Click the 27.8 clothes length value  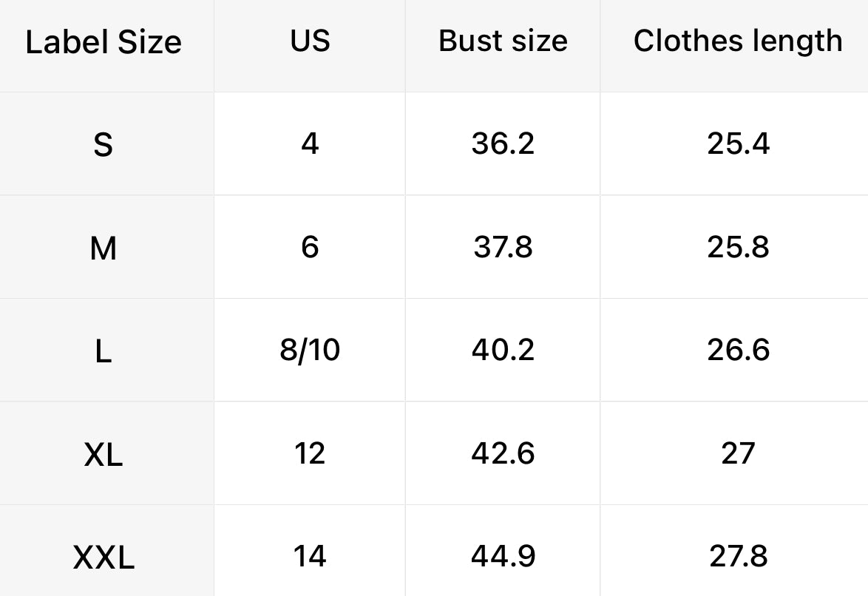738,556
